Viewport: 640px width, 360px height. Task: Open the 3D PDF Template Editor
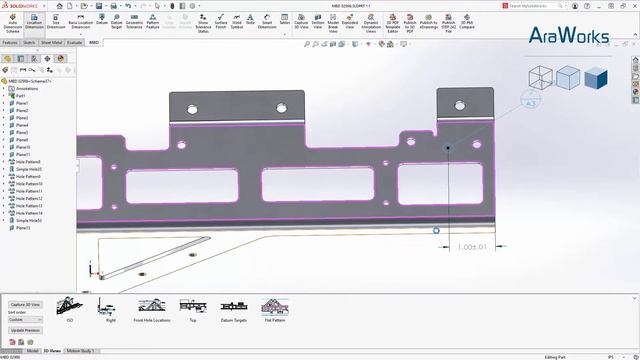pyautogui.click(x=393, y=23)
